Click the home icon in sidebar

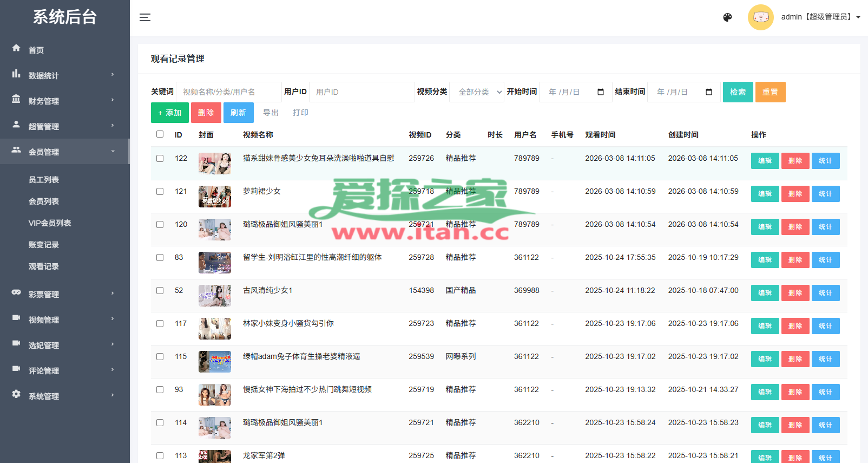(16, 48)
